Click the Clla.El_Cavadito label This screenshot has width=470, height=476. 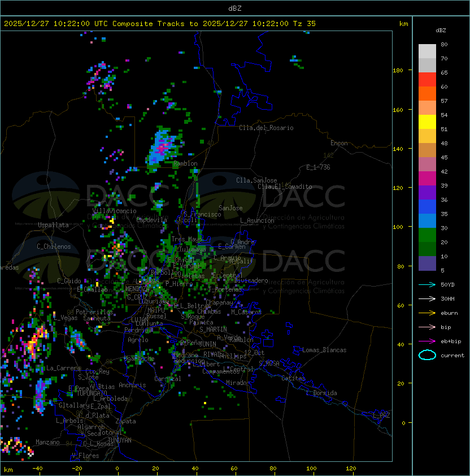[285, 187]
